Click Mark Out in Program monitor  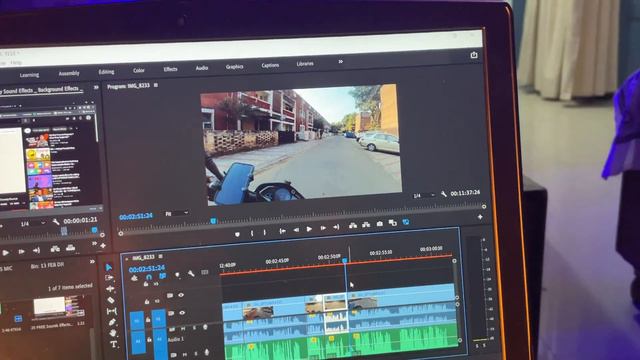tap(265, 232)
